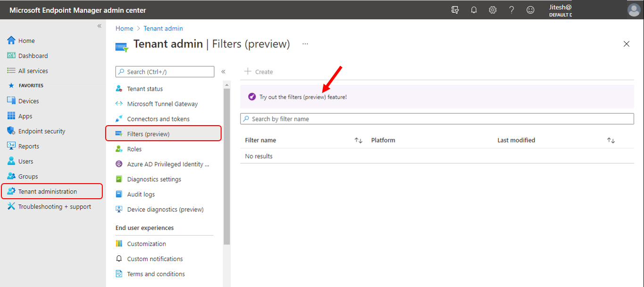Go to Tenant admin breadcrumb link
The image size is (644, 287).
[x=163, y=28]
